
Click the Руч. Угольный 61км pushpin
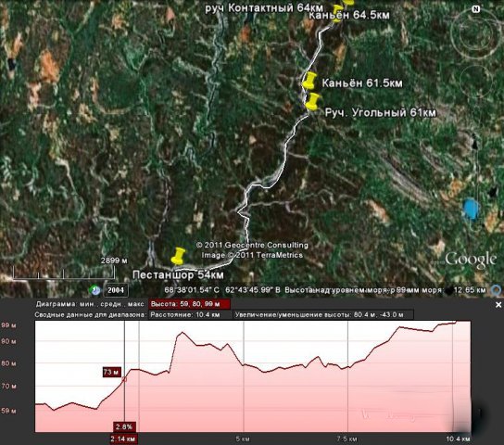312,101
